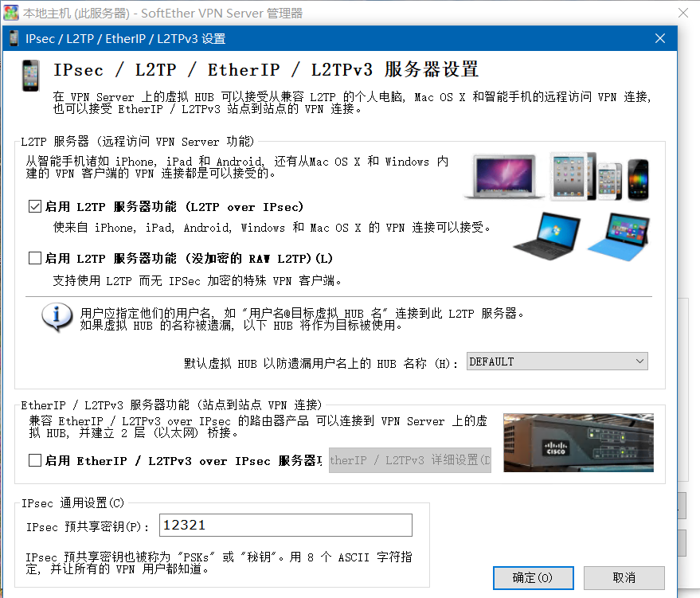Click the phone icon in dialog title bar

(x=14, y=38)
